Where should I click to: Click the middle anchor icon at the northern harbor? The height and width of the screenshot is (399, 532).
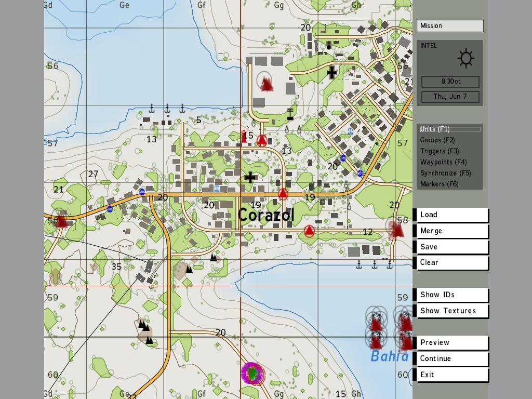(x=167, y=109)
